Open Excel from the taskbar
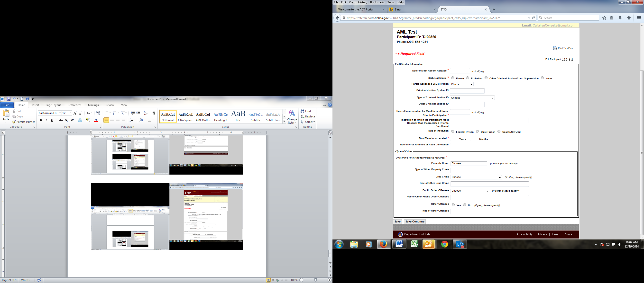The width and height of the screenshot is (644, 283). pyautogui.click(x=414, y=244)
